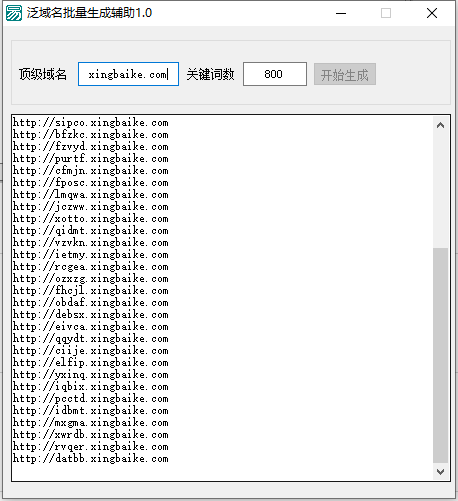Click line http://fzvyd.xingbaike.com

coord(91,147)
